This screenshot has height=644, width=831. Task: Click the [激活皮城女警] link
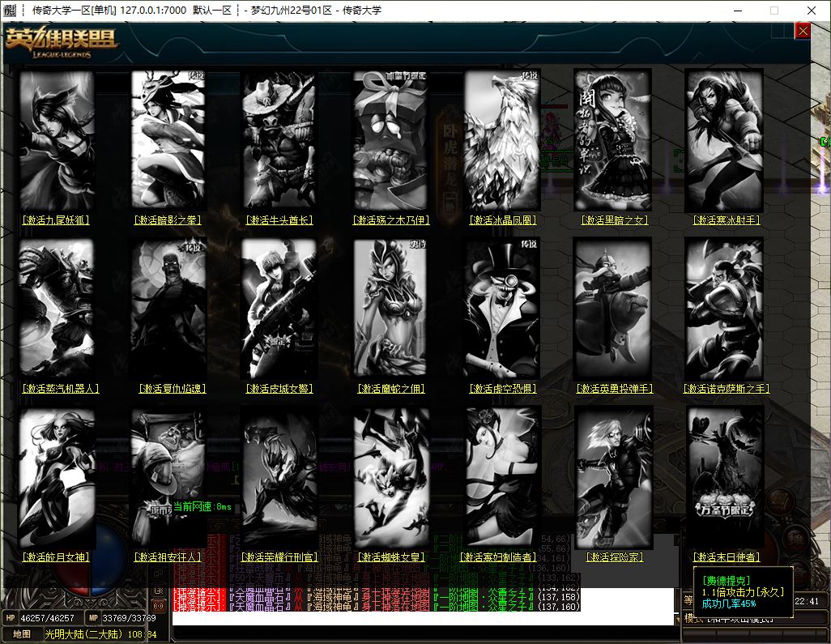(279, 389)
